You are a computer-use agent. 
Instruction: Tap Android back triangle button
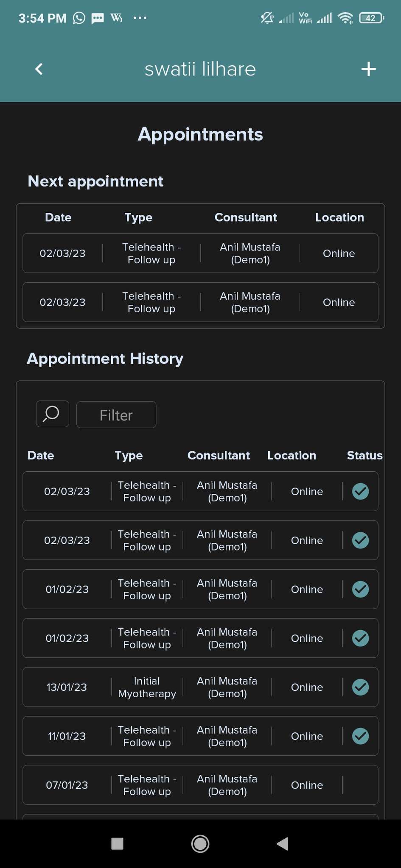click(x=283, y=843)
